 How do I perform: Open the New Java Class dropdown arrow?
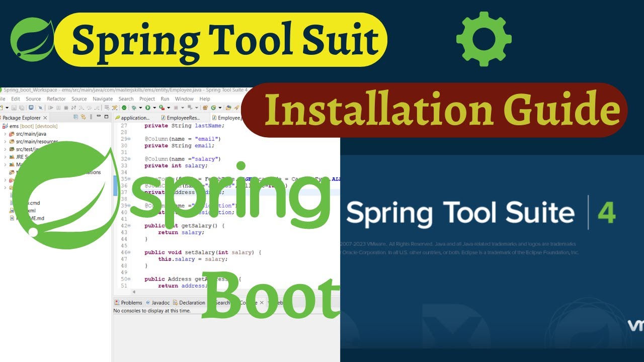pyautogui.click(x=220, y=108)
